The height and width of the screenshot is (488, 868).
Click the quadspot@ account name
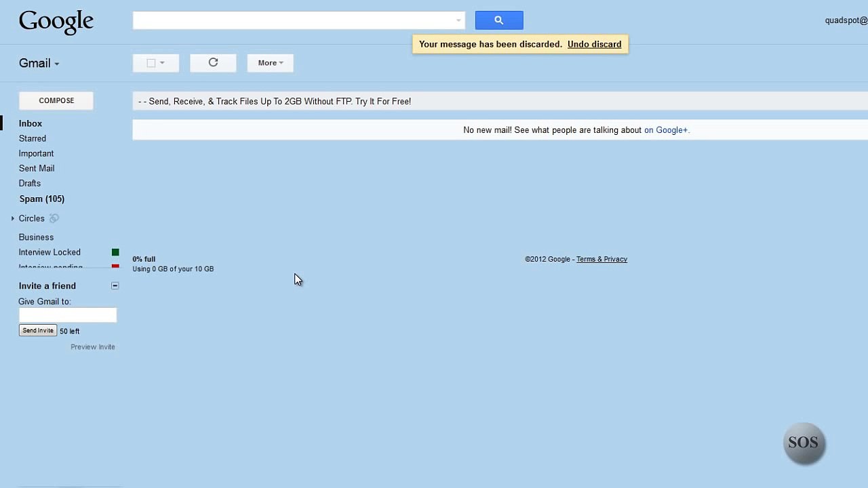[846, 20]
